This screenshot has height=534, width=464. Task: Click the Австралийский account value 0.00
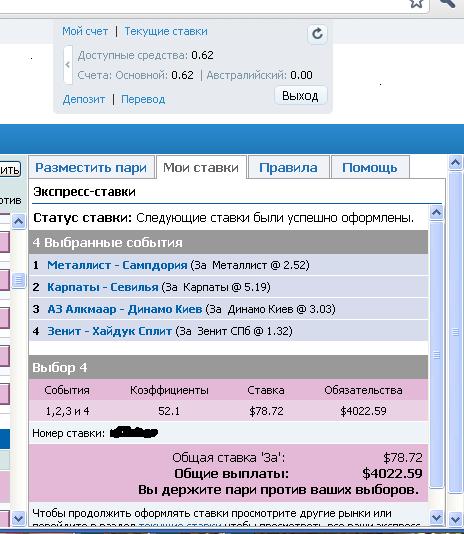(301, 75)
